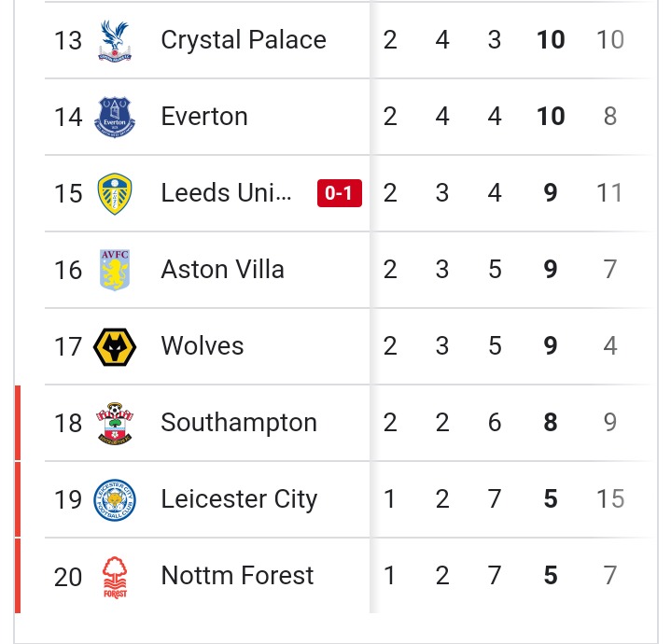Select the Leicester City team name
Viewport: 671px width, 644px height.
coord(239,499)
